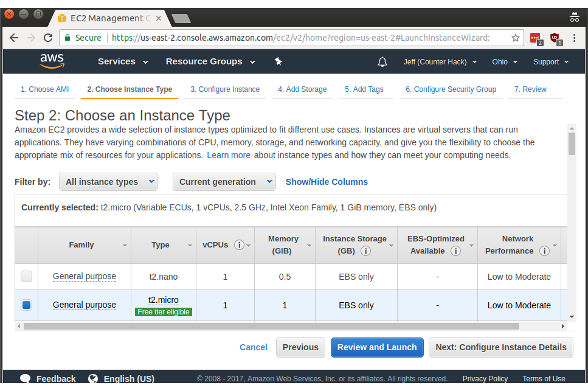The height and width of the screenshot is (391, 588).
Task: Click the vCPUs info icon
Action: [239, 245]
